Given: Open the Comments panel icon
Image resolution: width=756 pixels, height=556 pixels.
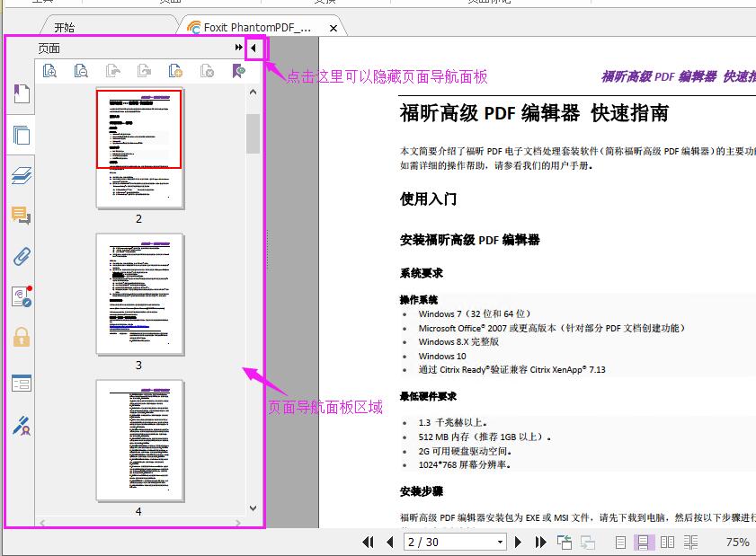Looking at the screenshot, I should 21,216.
